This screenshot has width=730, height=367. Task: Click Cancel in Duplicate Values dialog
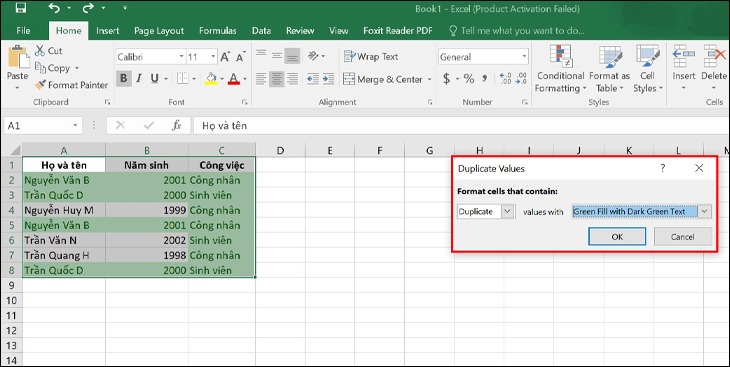pos(683,237)
